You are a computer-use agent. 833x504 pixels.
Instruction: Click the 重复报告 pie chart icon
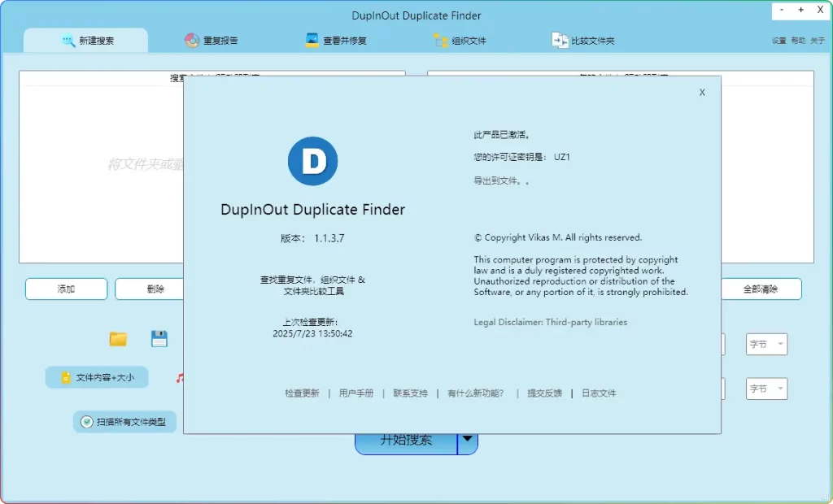tap(192, 41)
